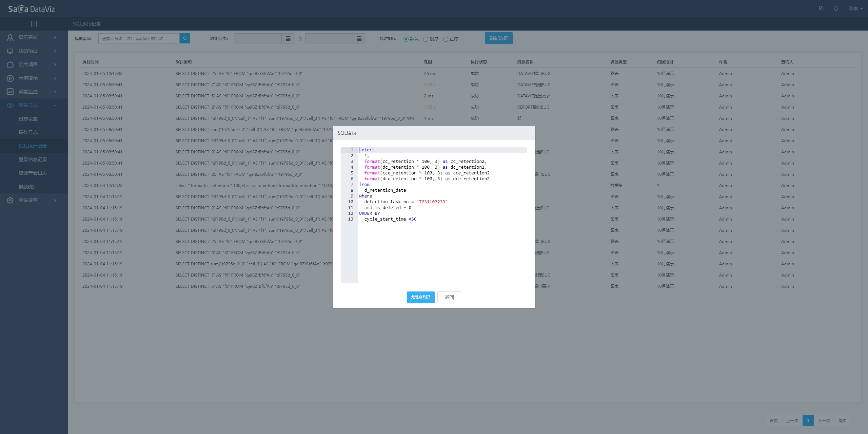Click the 26 ms duration cell

(x=430, y=73)
